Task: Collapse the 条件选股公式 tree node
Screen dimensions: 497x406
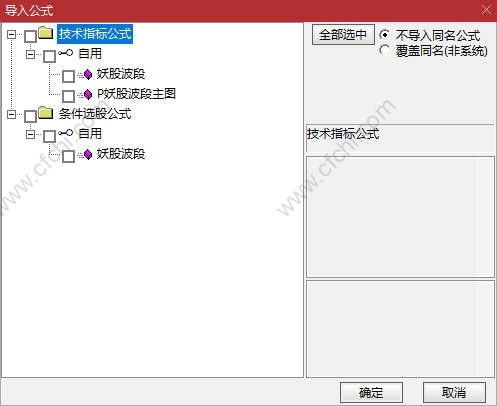Action: (x=12, y=114)
